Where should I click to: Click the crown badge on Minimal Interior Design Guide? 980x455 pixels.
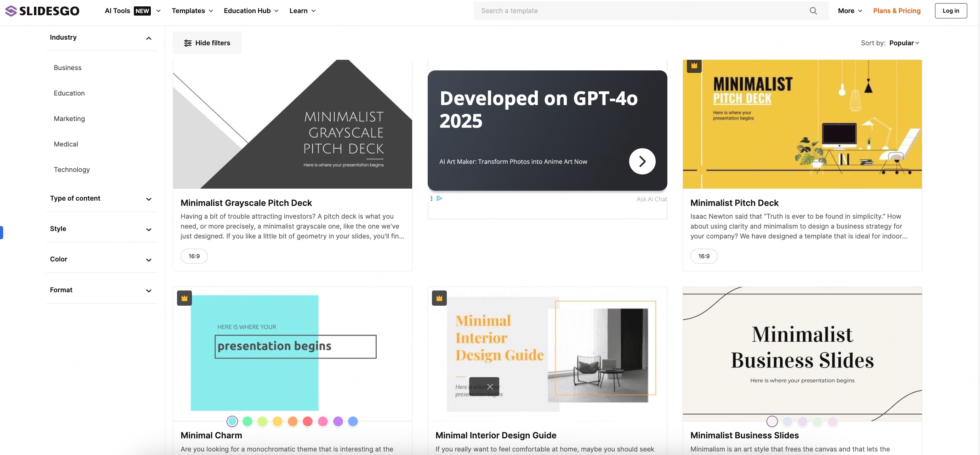click(439, 298)
